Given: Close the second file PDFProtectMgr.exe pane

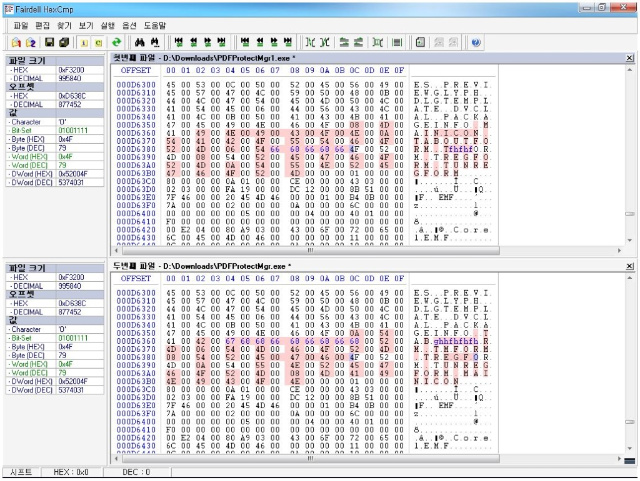Looking at the screenshot, I should (630, 266).
